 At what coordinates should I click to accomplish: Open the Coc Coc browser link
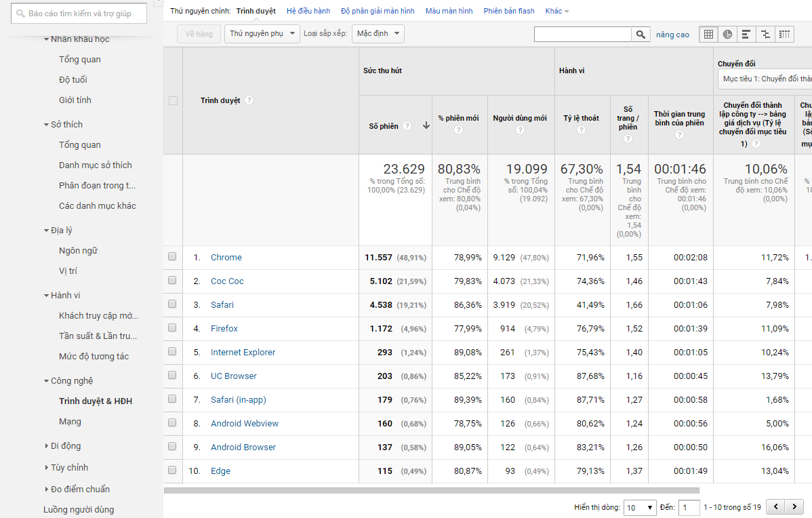coord(227,281)
